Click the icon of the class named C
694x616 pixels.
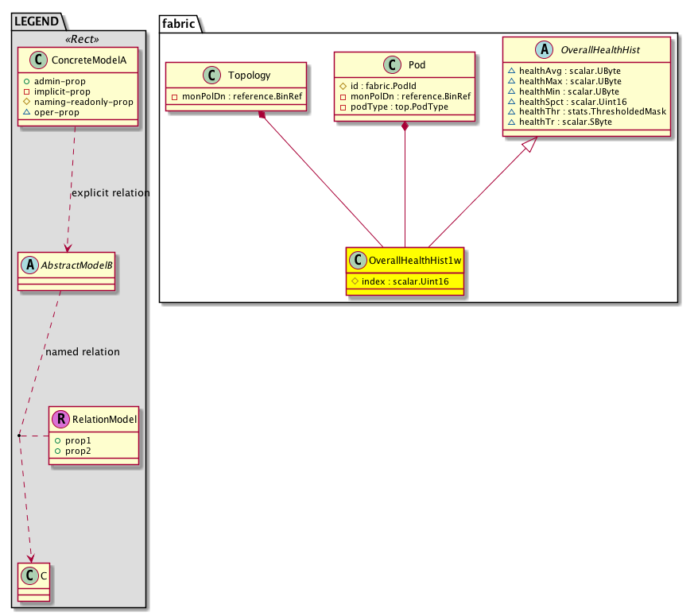29,573
